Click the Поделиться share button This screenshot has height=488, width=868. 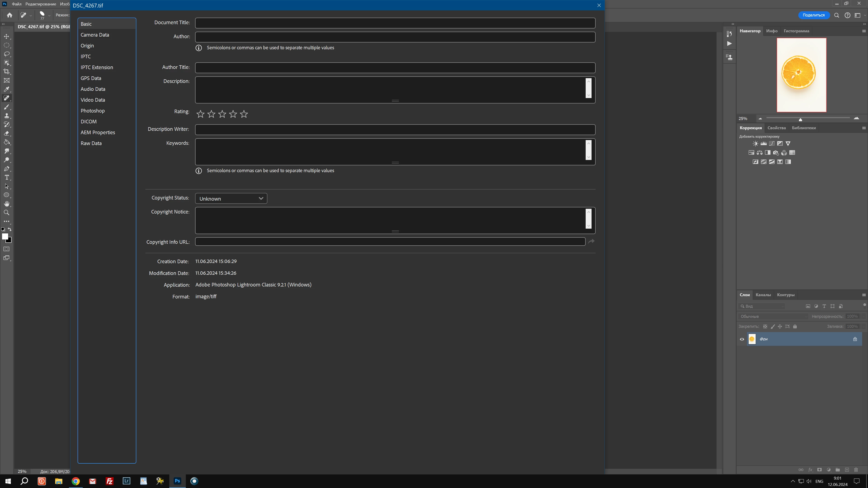pos(814,15)
